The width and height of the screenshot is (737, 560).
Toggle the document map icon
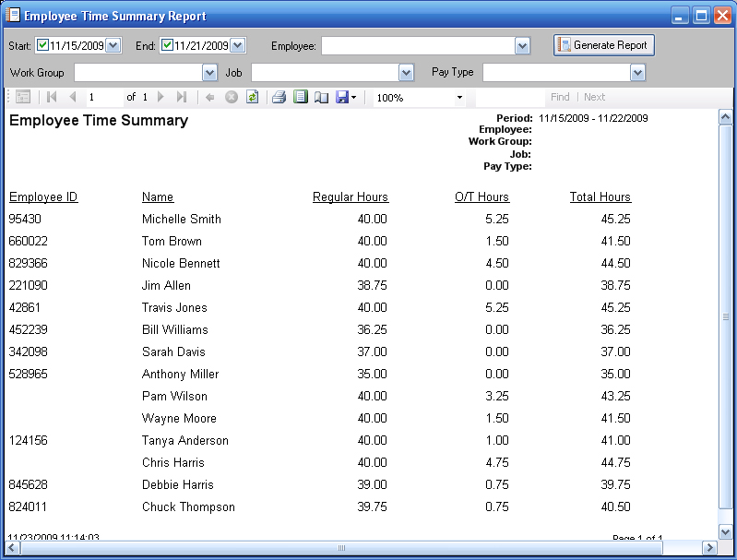(x=23, y=97)
